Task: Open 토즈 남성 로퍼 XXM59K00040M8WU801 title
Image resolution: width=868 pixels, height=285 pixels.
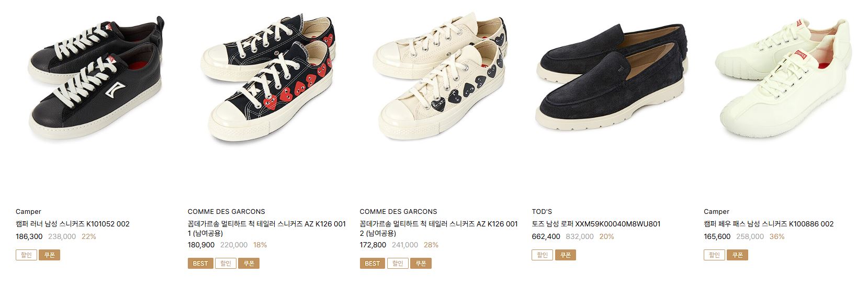Action: [x=596, y=224]
